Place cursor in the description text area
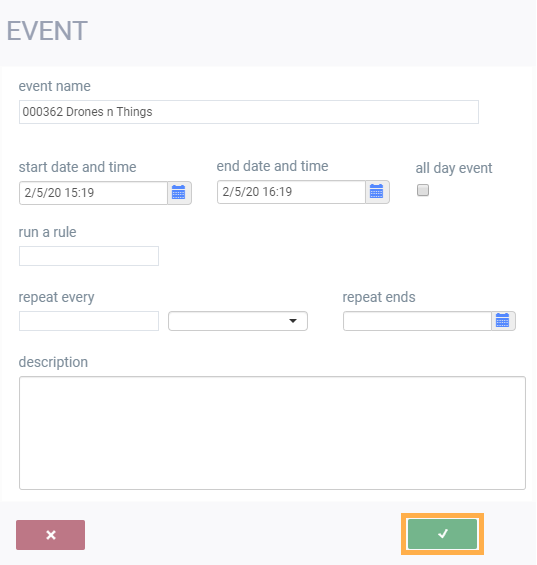537x565 pixels. click(x=272, y=433)
